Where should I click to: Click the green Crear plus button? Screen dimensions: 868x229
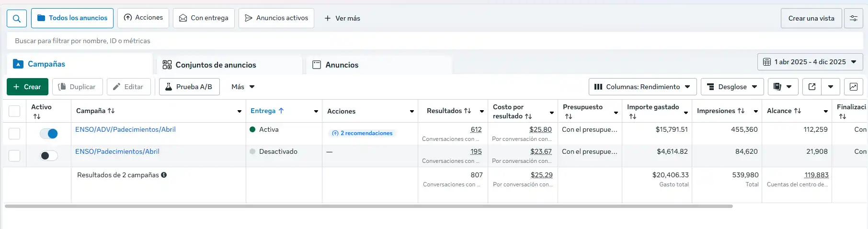[27, 87]
